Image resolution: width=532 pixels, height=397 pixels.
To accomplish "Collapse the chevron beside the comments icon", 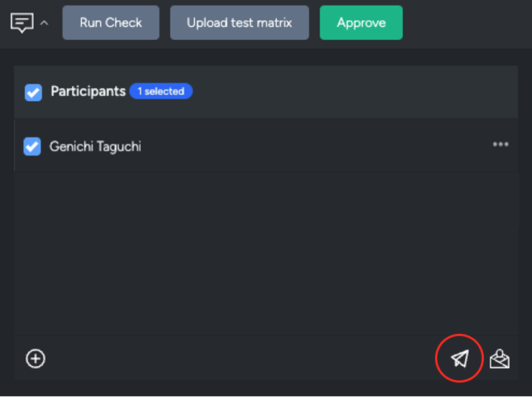I will click(x=44, y=23).
